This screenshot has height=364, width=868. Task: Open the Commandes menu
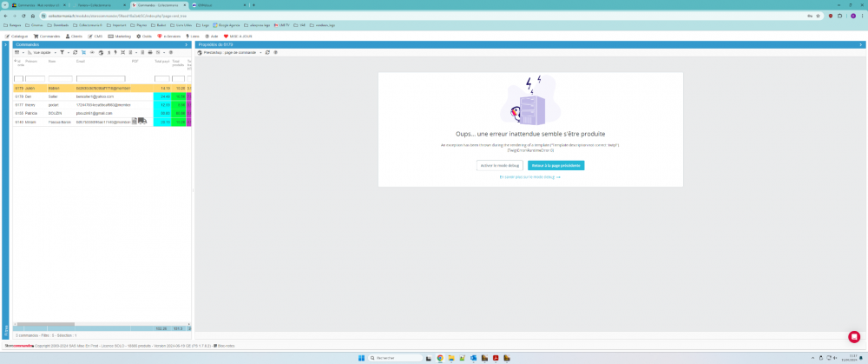(x=47, y=36)
